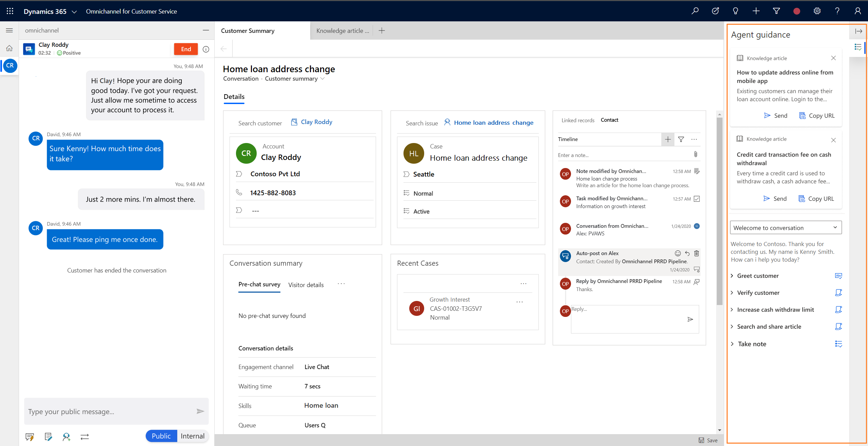Click the Send icon in agent guidance
Viewport: 868px width, 446px height.
coord(767,116)
